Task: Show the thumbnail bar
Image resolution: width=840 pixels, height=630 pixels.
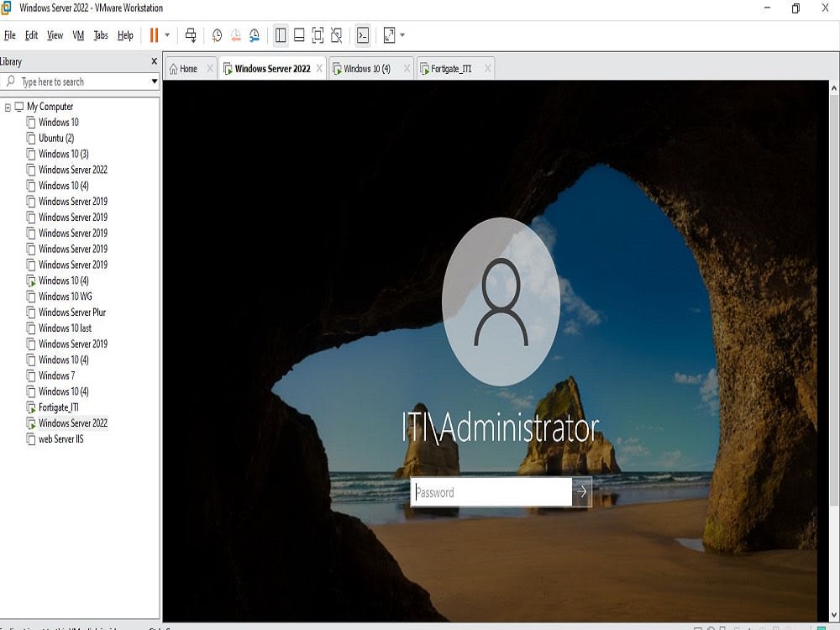Action: 299,34
